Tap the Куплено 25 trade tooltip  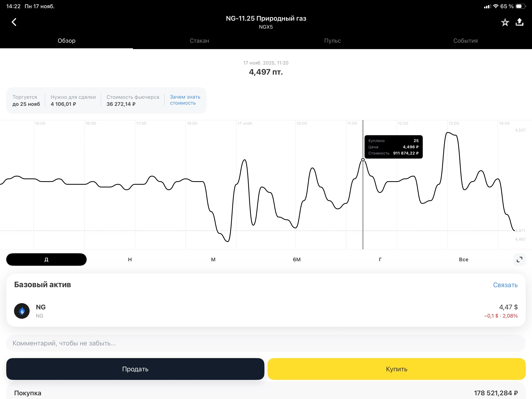point(394,147)
